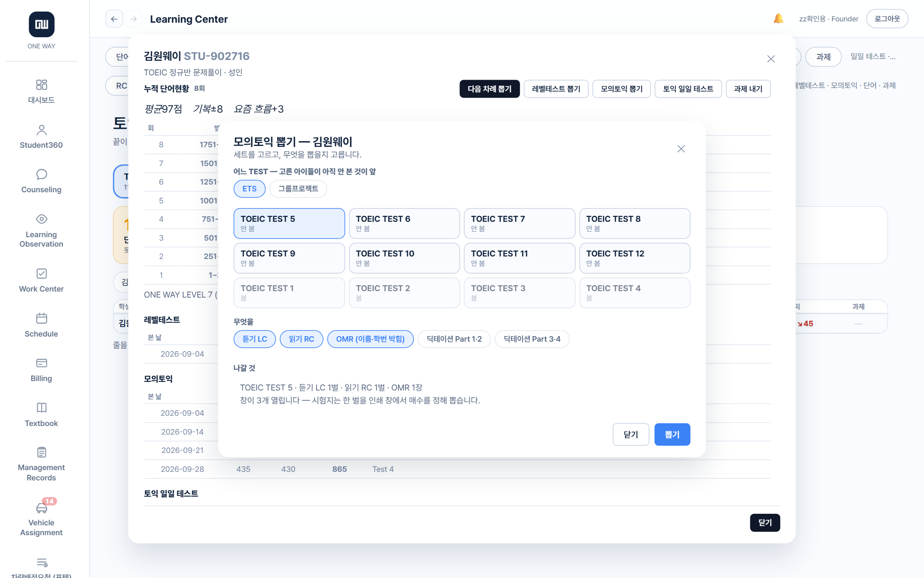Viewport: 924px width, 578px height.
Task: Toggle OMR (이름·학번 박힘) chip
Action: click(370, 339)
